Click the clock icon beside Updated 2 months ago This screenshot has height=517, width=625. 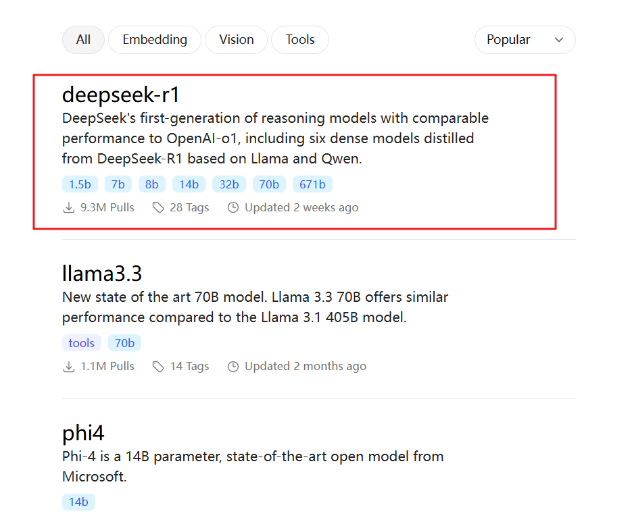(233, 367)
